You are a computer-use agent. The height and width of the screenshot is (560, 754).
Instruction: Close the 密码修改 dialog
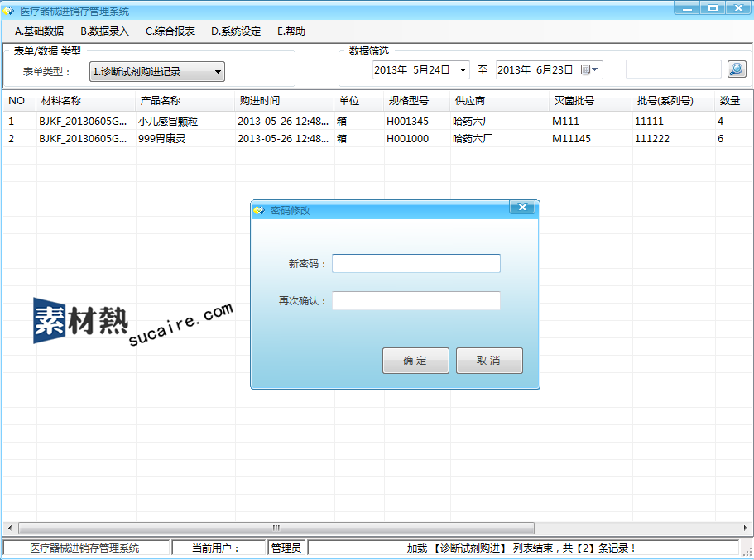pyautogui.click(x=522, y=207)
